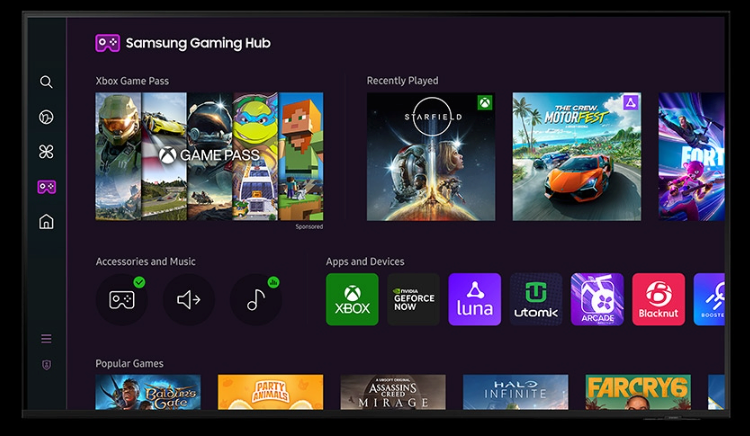Start the Blacknut app
This screenshot has width=750, height=436.
(x=658, y=299)
